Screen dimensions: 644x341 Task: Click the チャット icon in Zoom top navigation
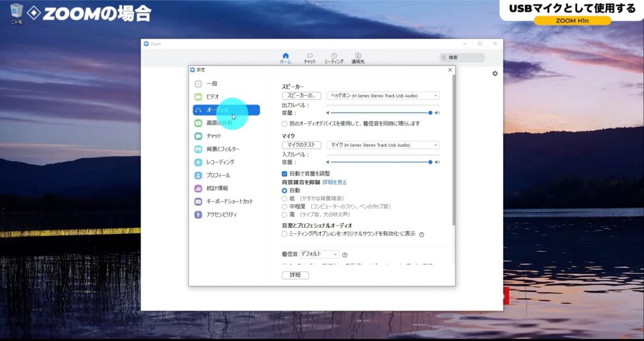[x=309, y=55]
